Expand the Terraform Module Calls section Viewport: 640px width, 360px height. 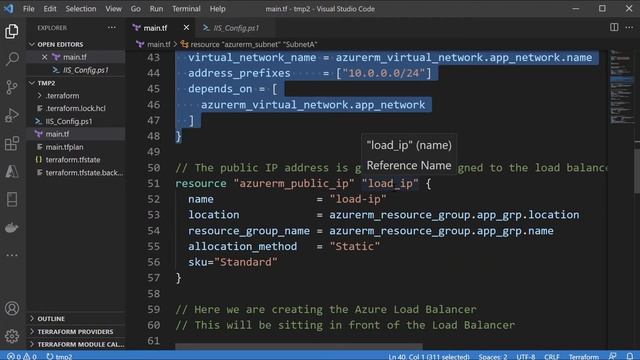point(77,344)
